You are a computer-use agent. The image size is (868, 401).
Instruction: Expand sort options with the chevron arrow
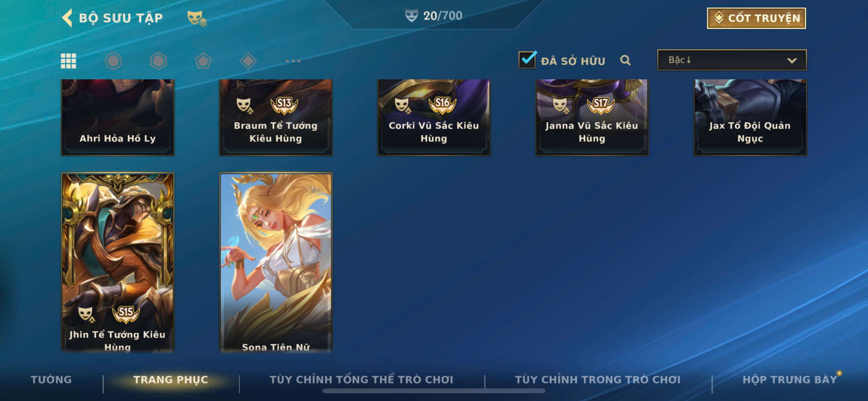(791, 61)
